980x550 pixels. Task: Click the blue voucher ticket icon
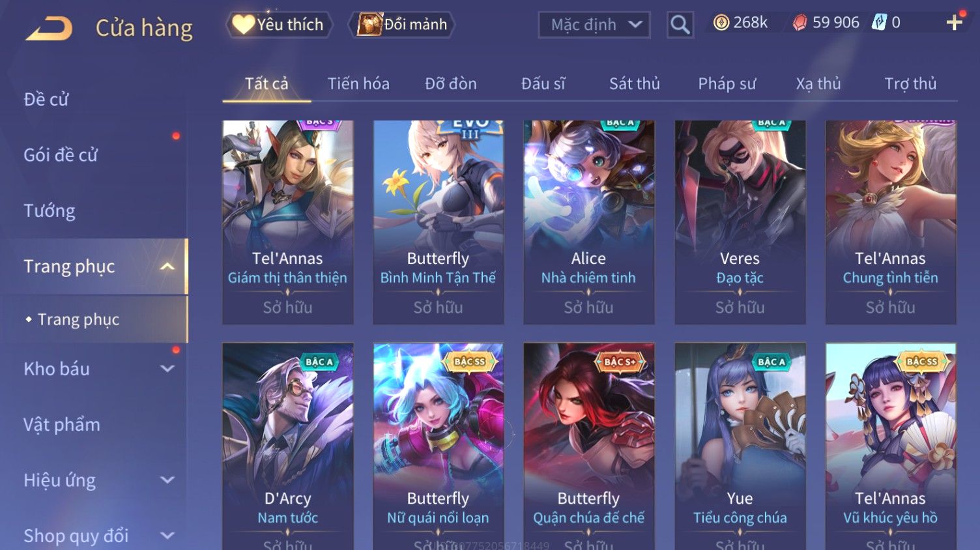click(880, 23)
